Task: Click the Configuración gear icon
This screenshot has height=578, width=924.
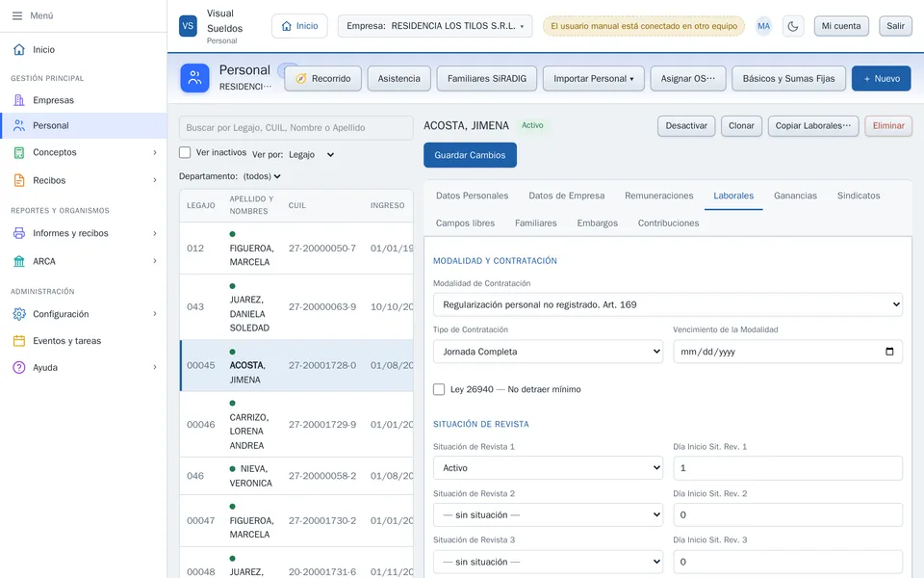Action: [x=19, y=314]
